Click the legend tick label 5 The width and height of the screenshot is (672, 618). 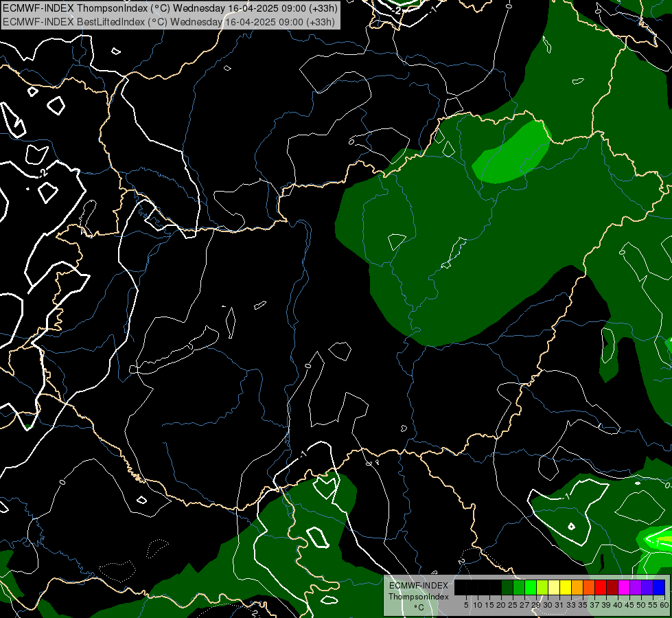466,605
